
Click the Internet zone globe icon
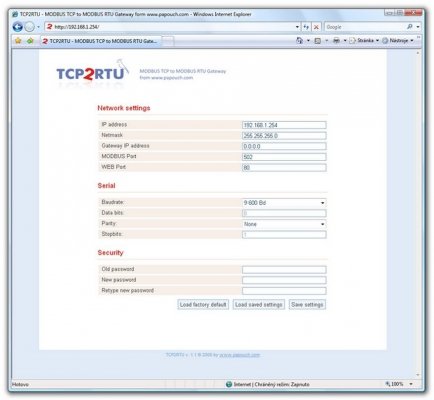pos(229,384)
